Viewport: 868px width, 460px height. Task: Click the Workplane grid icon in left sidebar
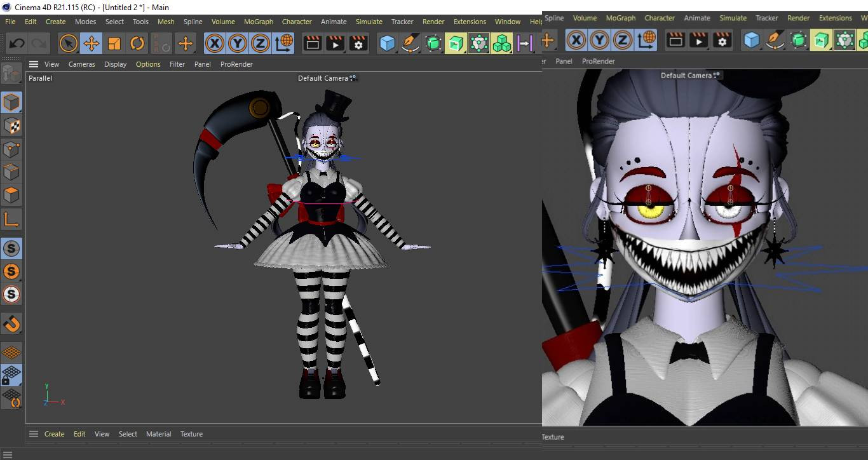click(11, 352)
